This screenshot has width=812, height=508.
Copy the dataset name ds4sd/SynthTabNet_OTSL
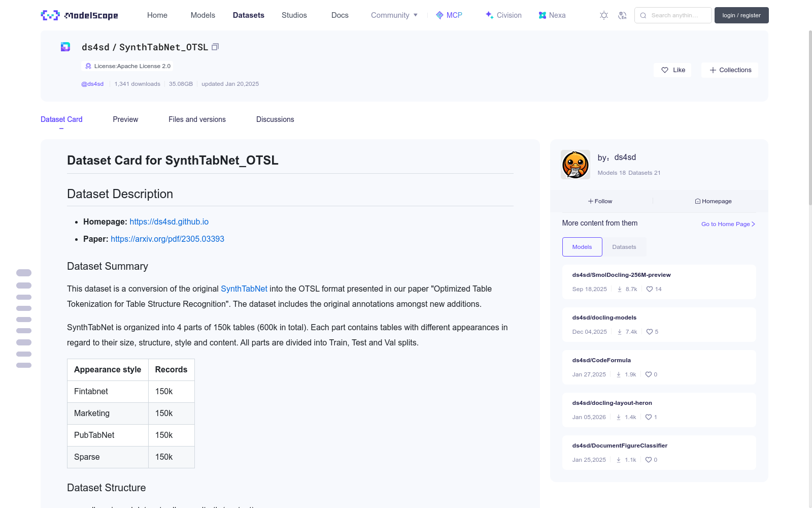tap(215, 47)
